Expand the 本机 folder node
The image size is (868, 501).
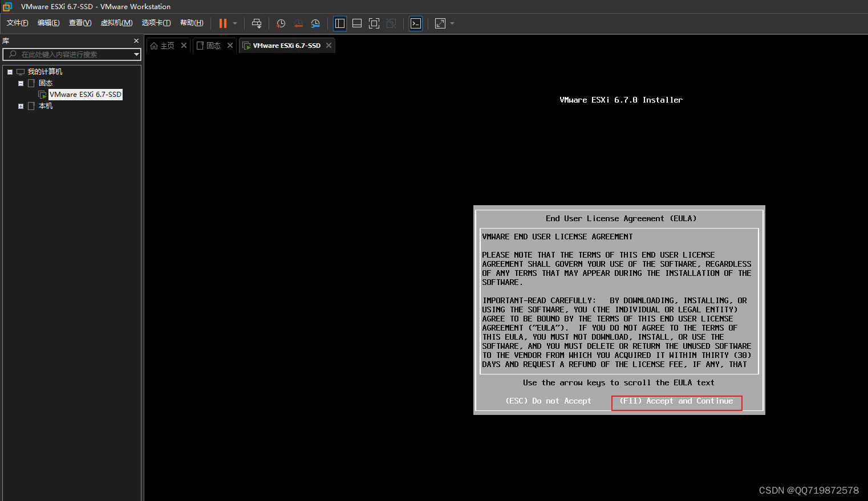click(21, 106)
